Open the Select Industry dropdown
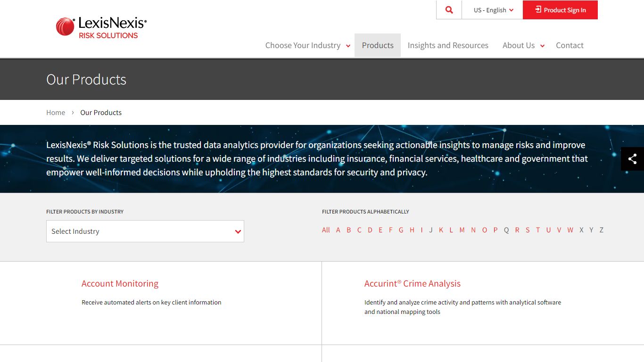The width and height of the screenshot is (644, 362). [x=145, y=231]
